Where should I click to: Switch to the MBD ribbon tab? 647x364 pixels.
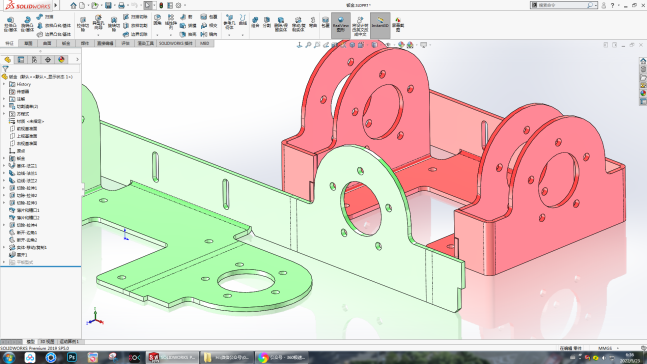pos(205,43)
